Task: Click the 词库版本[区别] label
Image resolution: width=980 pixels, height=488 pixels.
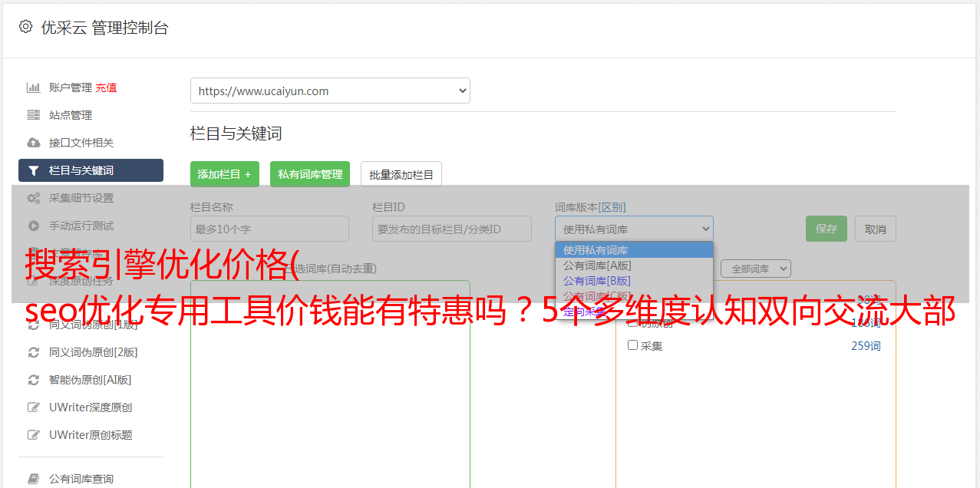Action: point(590,207)
